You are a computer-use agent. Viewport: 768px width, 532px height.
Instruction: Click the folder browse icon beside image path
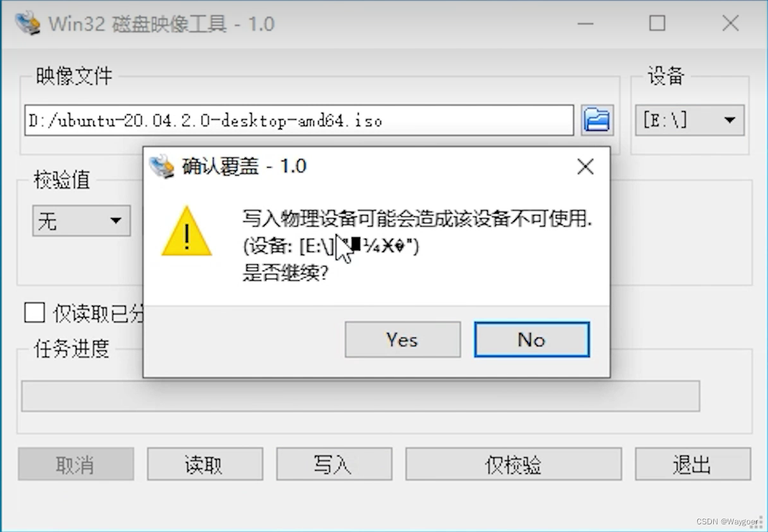(597, 120)
